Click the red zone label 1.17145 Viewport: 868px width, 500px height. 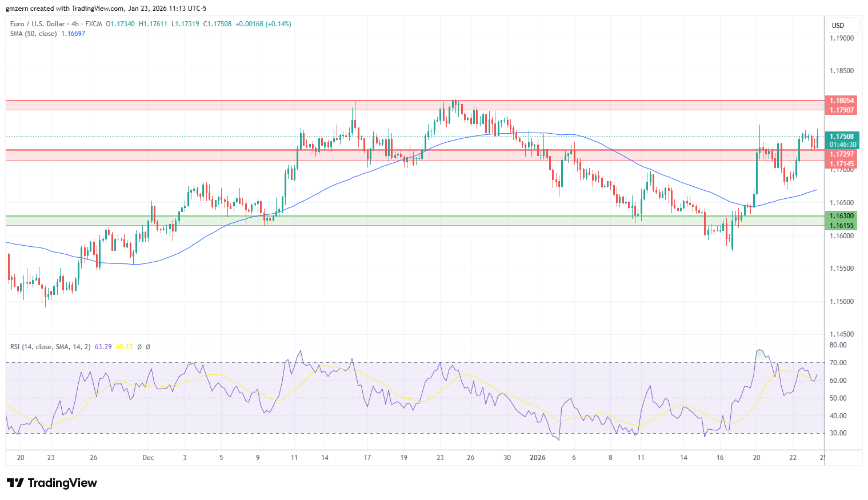coord(842,164)
